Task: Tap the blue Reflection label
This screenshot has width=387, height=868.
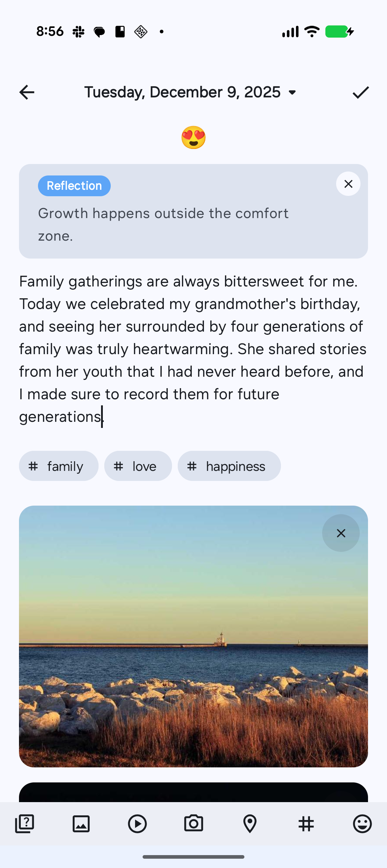Action: coord(74,186)
